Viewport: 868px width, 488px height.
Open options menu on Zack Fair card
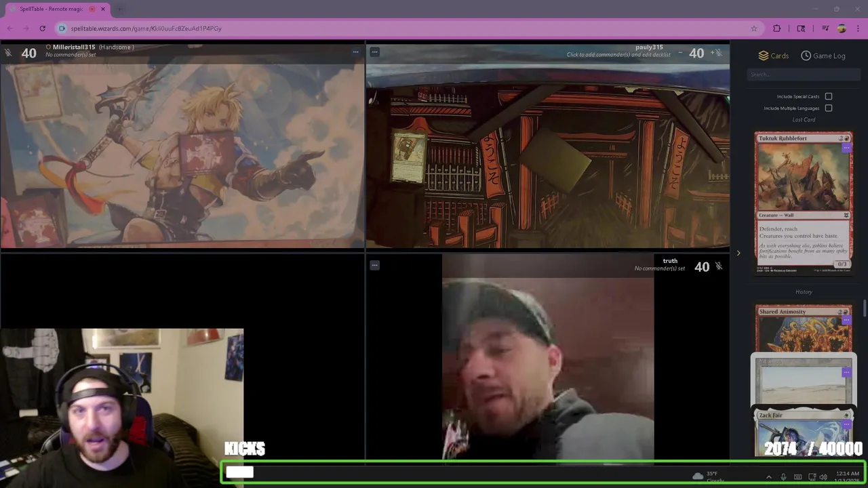coord(846,424)
